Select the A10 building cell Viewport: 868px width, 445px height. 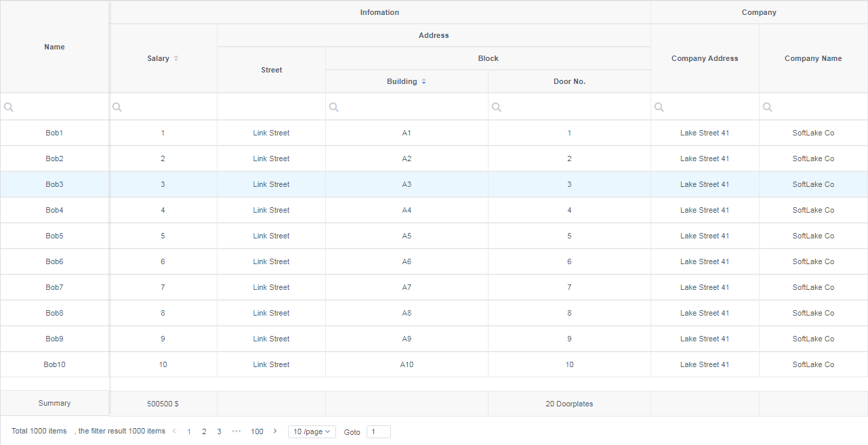tap(407, 365)
